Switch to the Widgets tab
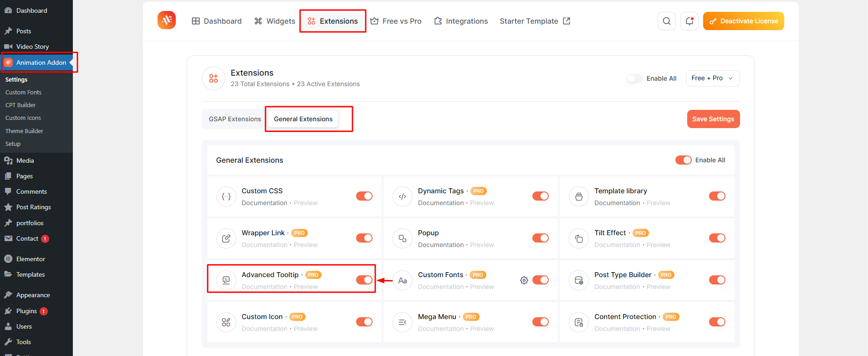 click(x=275, y=21)
